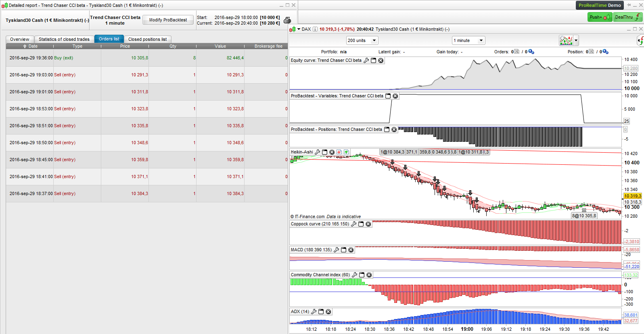The height and width of the screenshot is (334, 644).
Task: Open Position settings gear icon
Action: click(x=605, y=52)
